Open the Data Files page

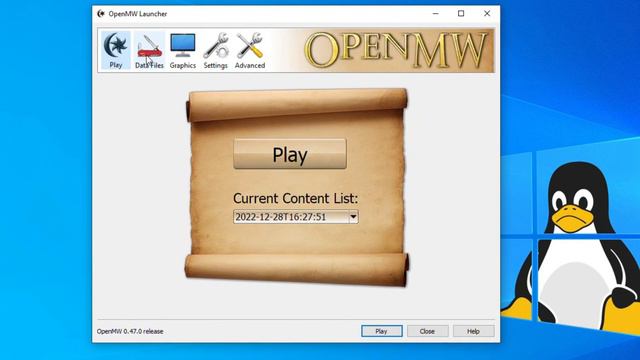click(x=149, y=50)
